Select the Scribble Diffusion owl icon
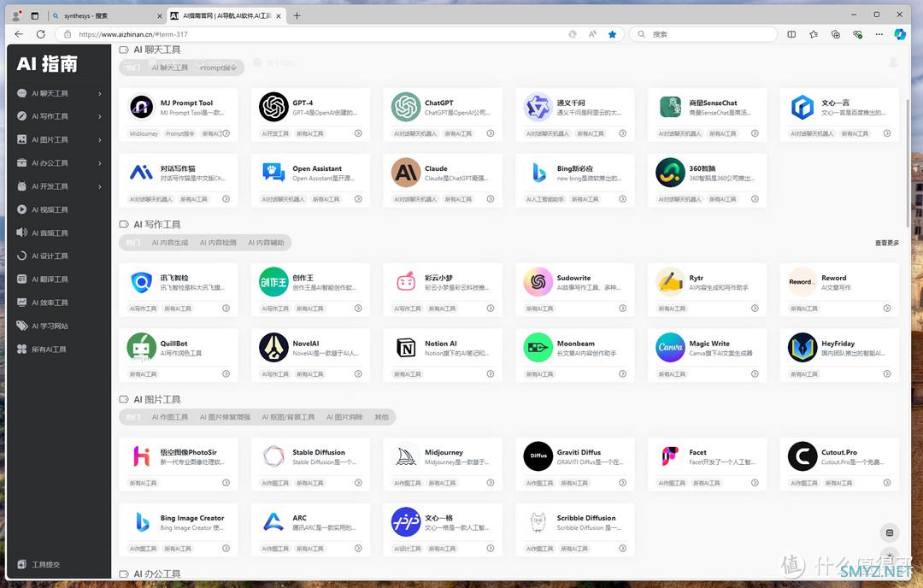The height and width of the screenshot is (588, 923). [x=538, y=522]
